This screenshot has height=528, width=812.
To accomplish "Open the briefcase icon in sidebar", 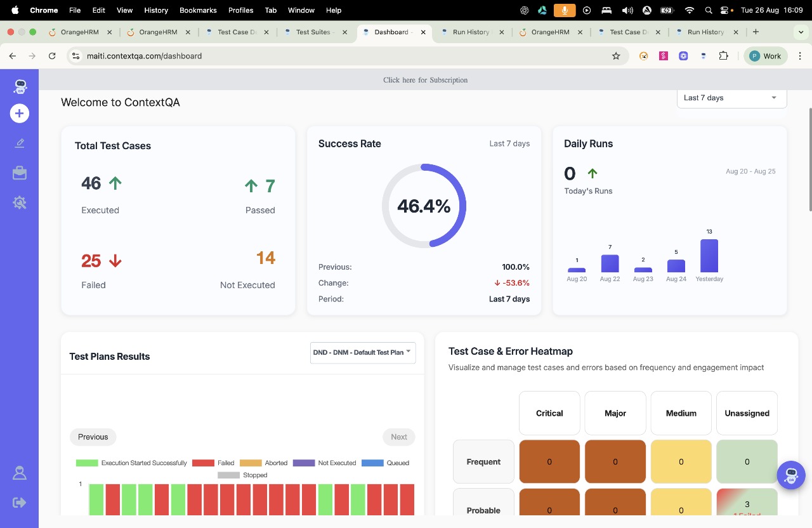I will (20, 173).
